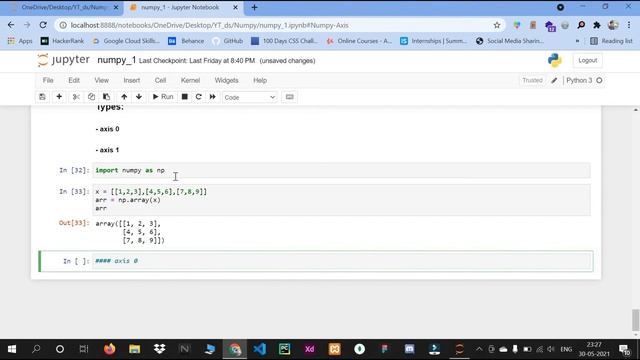The image size is (640, 360).
Task: Show hidden system tray icons
Action: (479, 349)
